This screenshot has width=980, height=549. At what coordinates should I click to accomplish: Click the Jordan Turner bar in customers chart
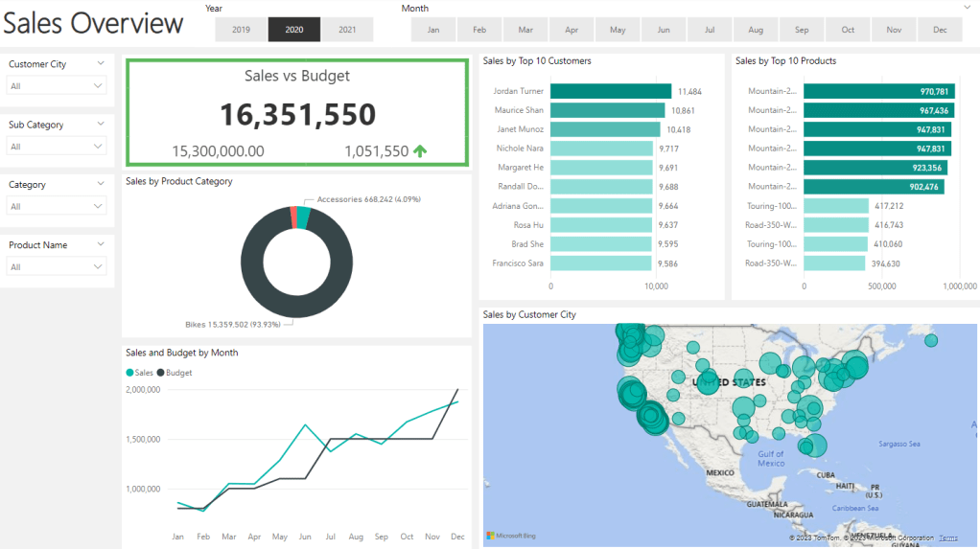click(x=610, y=92)
